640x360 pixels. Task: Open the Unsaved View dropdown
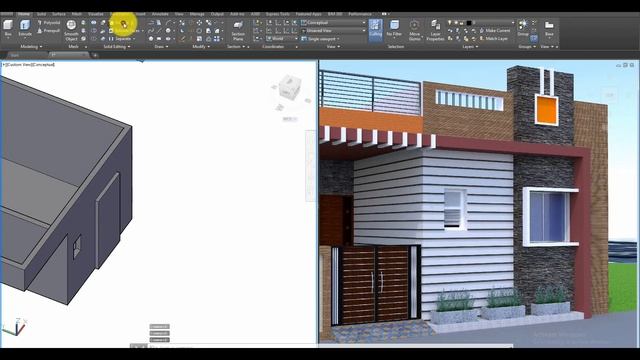click(333, 31)
